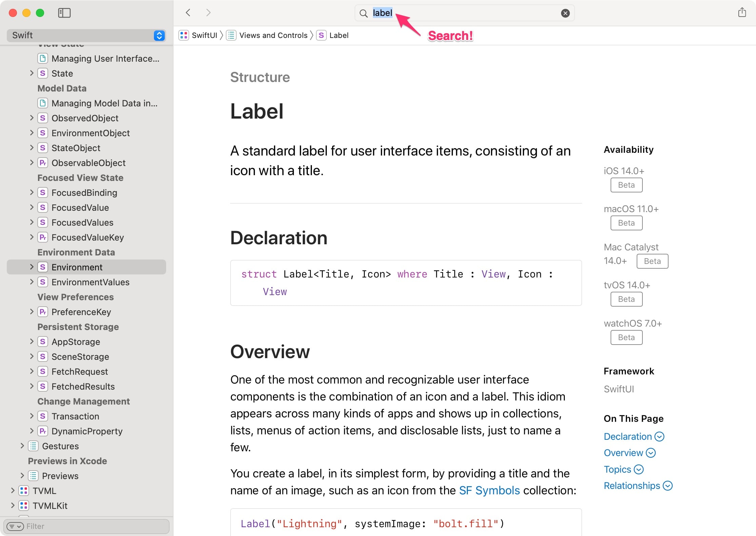Expand the TVML framework node

[x=13, y=491]
